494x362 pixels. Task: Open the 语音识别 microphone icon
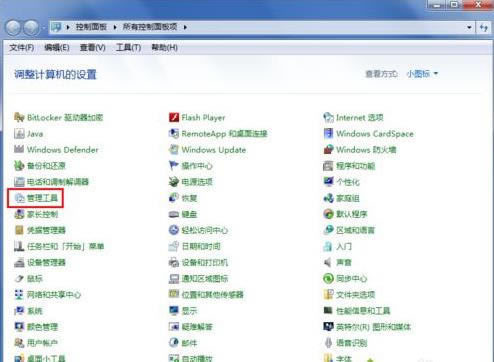coord(328,343)
